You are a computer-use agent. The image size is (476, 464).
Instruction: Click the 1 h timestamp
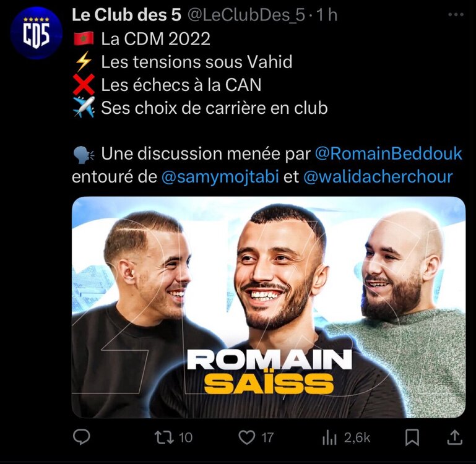coord(327,15)
